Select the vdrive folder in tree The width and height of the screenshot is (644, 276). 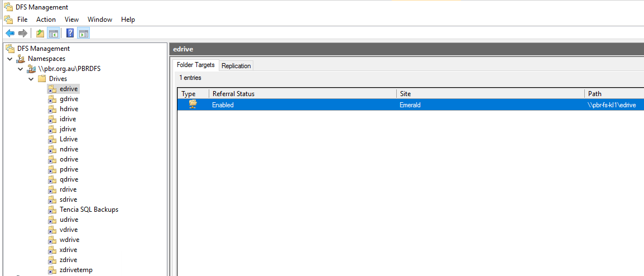pos(69,230)
